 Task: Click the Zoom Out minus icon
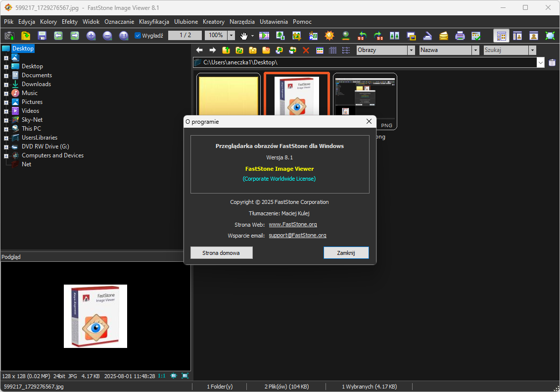point(107,36)
